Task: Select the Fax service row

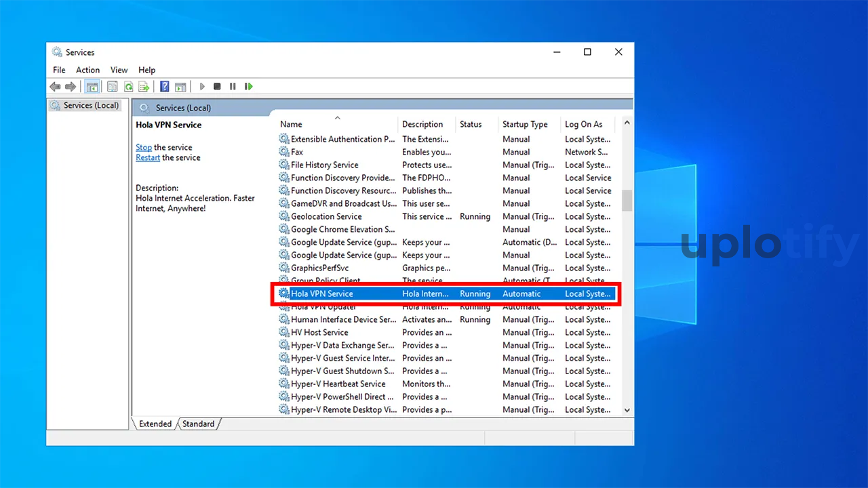Action: point(446,152)
